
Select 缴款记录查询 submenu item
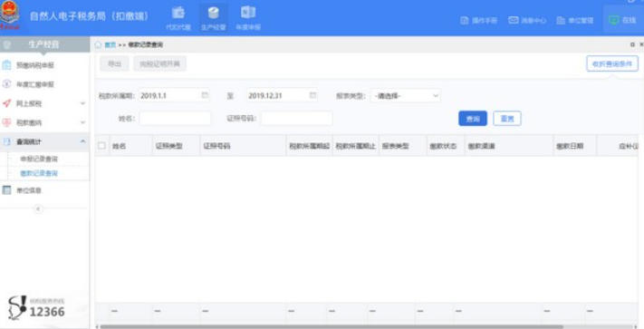pos(39,173)
